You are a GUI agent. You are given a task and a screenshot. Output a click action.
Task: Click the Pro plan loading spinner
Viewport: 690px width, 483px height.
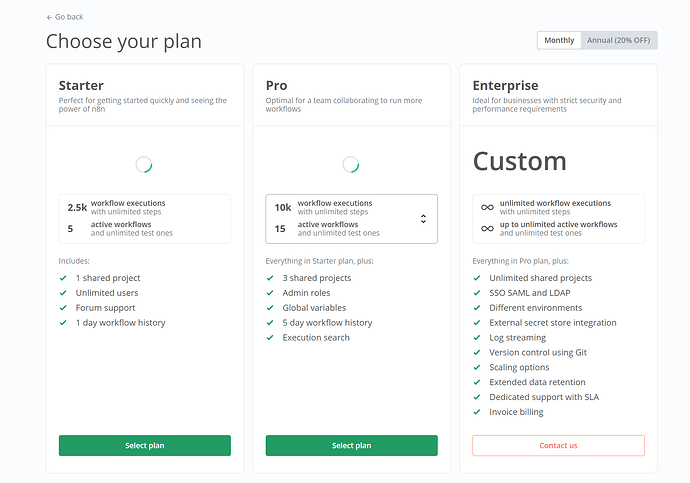pos(351,165)
